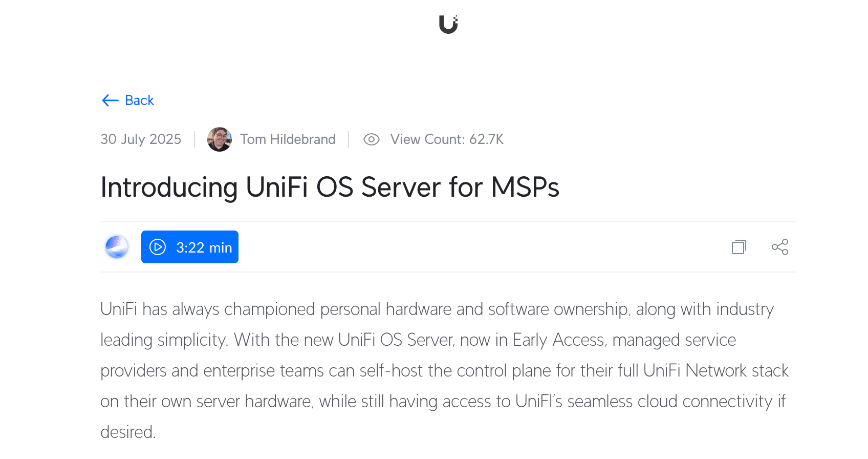
Task: Click the words 'Early Access' in paragraph
Action: (x=558, y=340)
